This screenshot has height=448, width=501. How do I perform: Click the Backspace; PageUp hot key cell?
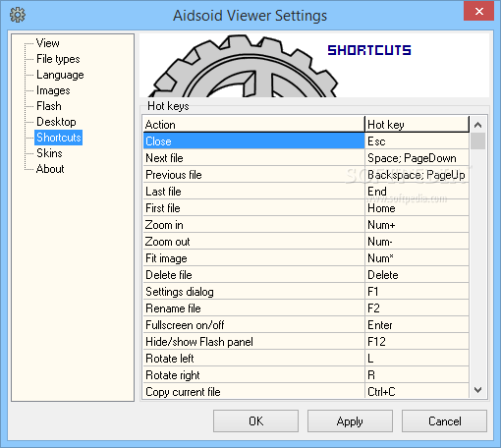tap(417, 175)
